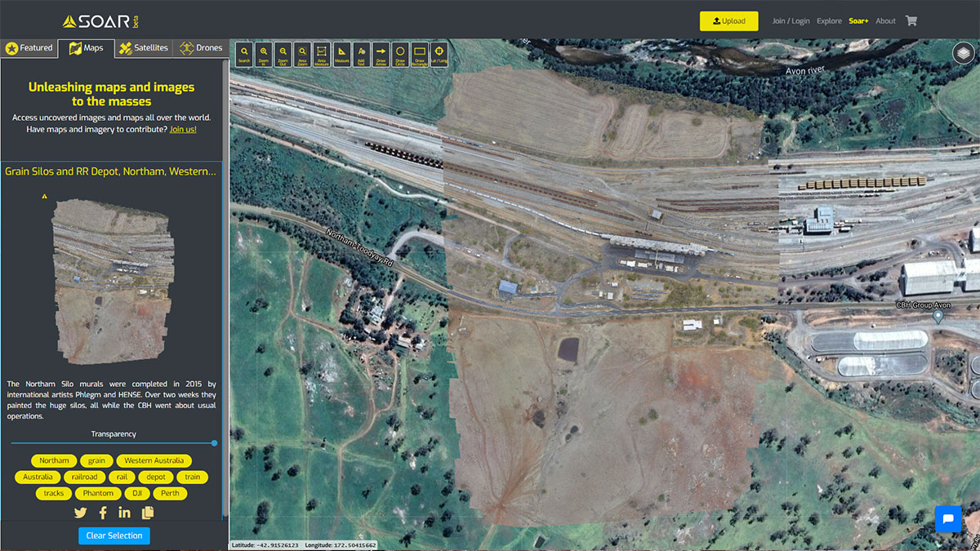Choose the Draw Arrow tool
This screenshot has height=551, width=980.
click(381, 54)
